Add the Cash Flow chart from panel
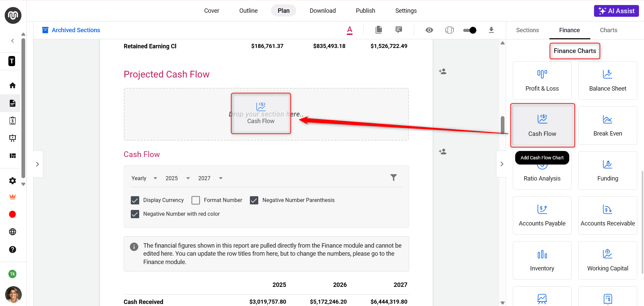This screenshot has height=306, width=644. click(542, 125)
